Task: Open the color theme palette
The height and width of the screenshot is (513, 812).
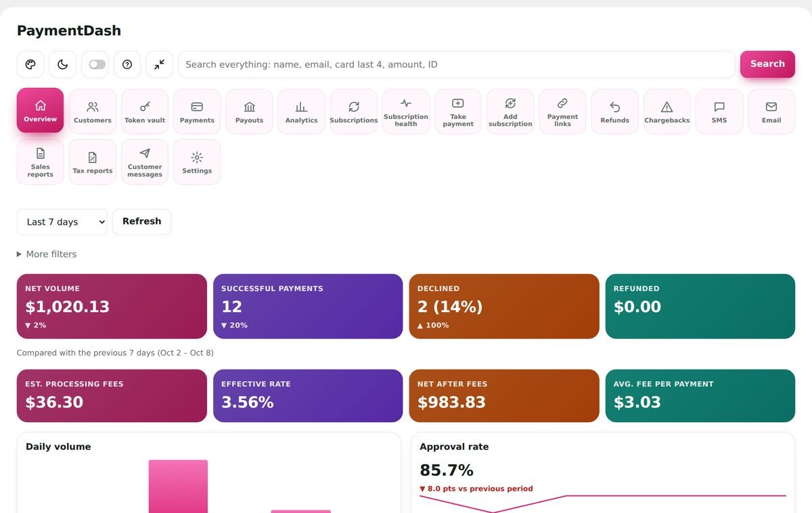Action: [30, 64]
